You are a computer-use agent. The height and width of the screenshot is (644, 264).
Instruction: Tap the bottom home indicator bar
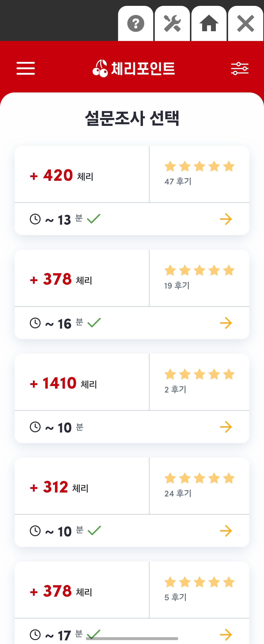[132, 638]
